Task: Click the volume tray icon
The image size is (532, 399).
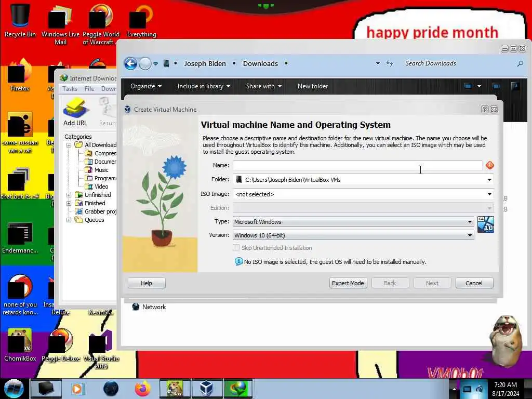Action: [480, 389]
